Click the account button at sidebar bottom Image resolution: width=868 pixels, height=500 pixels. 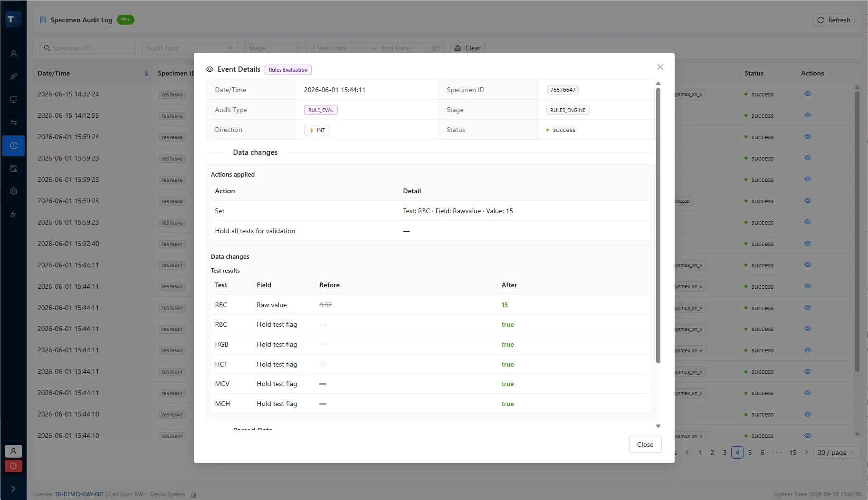[x=13, y=451]
